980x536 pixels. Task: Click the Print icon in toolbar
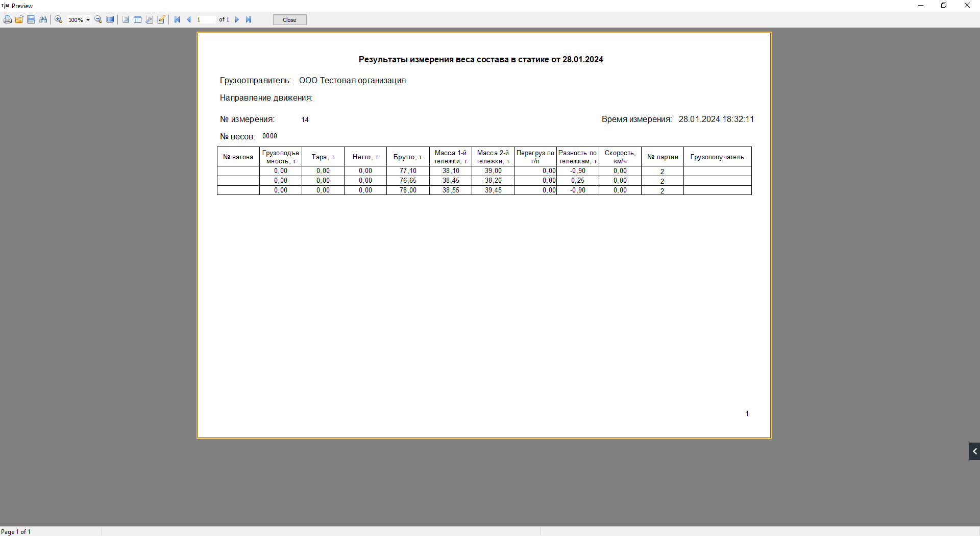pyautogui.click(x=8, y=20)
